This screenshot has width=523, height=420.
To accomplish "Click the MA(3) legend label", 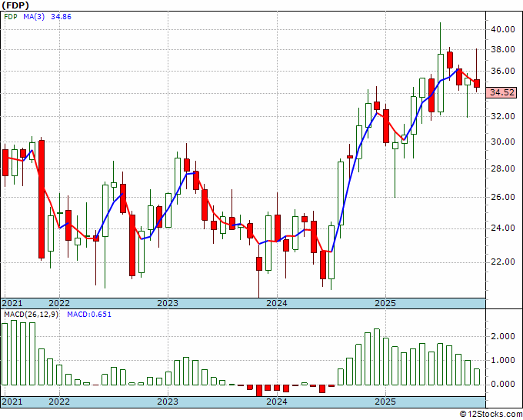I will [x=34, y=17].
